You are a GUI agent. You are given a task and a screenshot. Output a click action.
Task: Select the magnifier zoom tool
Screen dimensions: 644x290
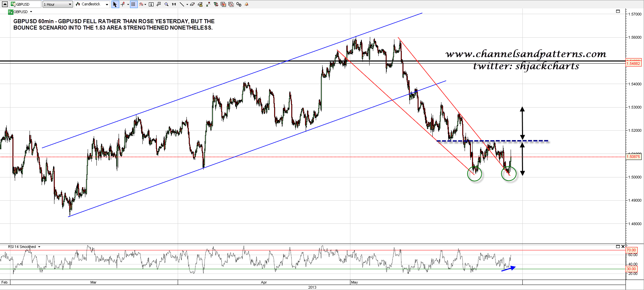click(x=166, y=4)
